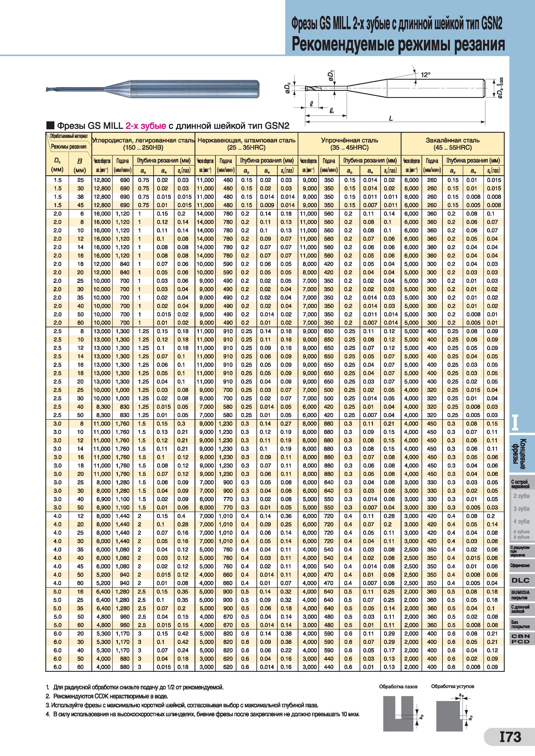Image resolution: width=535 pixels, height=756 pixels.
Task: Select column header "Углеродистая, легированная сталь"
Action: click(143, 144)
